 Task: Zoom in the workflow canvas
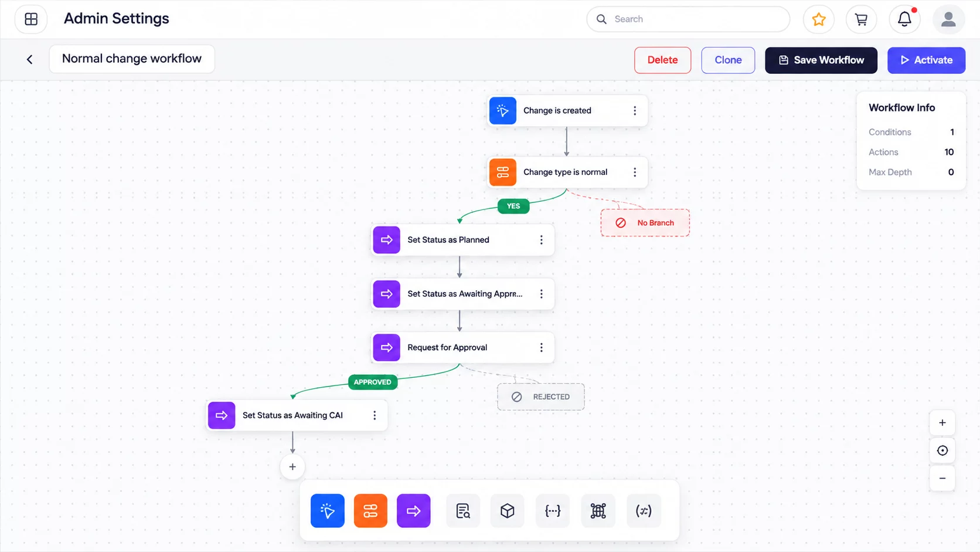(x=942, y=423)
